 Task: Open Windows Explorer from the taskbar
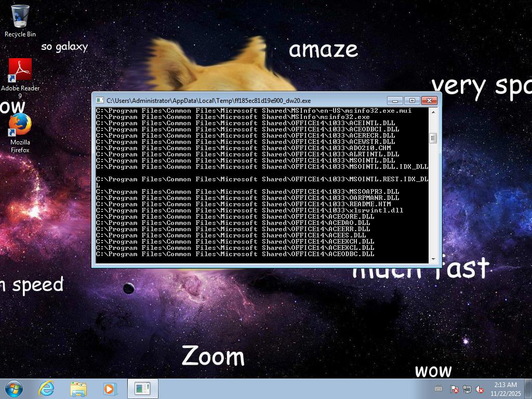coord(78,389)
